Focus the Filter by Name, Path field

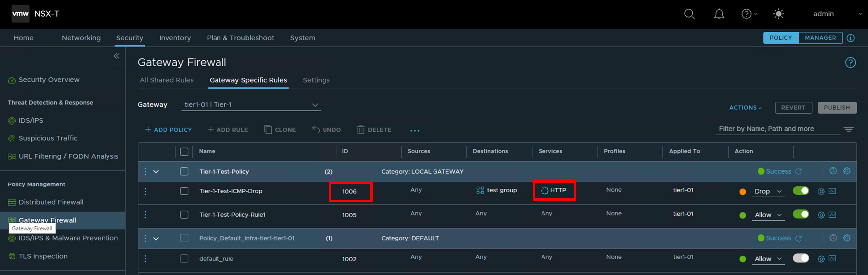(x=777, y=129)
